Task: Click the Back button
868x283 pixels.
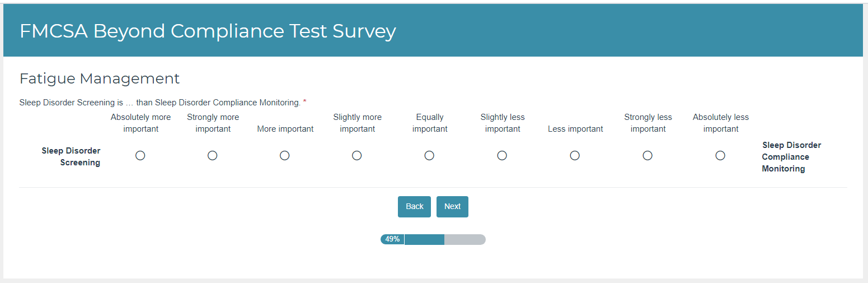Action: [414, 207]
